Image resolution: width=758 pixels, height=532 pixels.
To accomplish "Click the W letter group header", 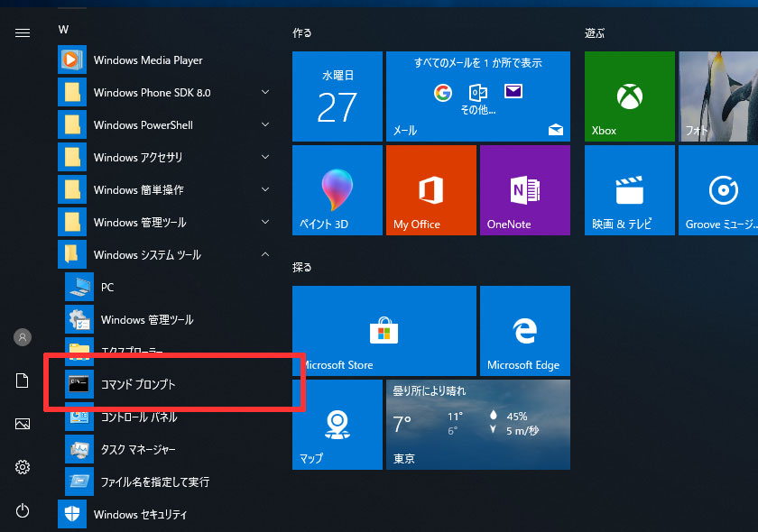I will tap(63, 30).
